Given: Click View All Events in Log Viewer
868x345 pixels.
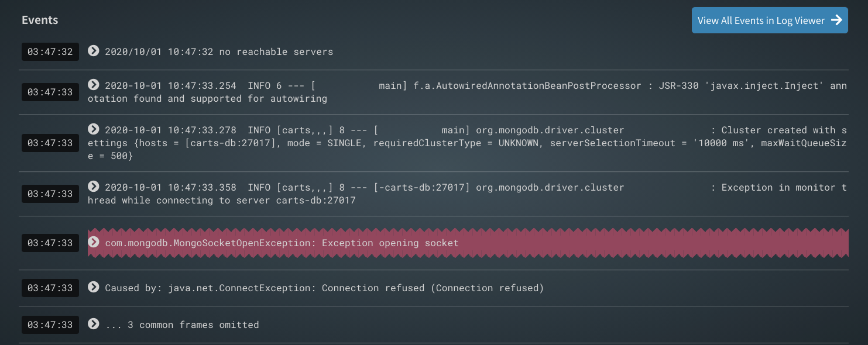Looking at the screenshot, I should click(x=761, y=20).
